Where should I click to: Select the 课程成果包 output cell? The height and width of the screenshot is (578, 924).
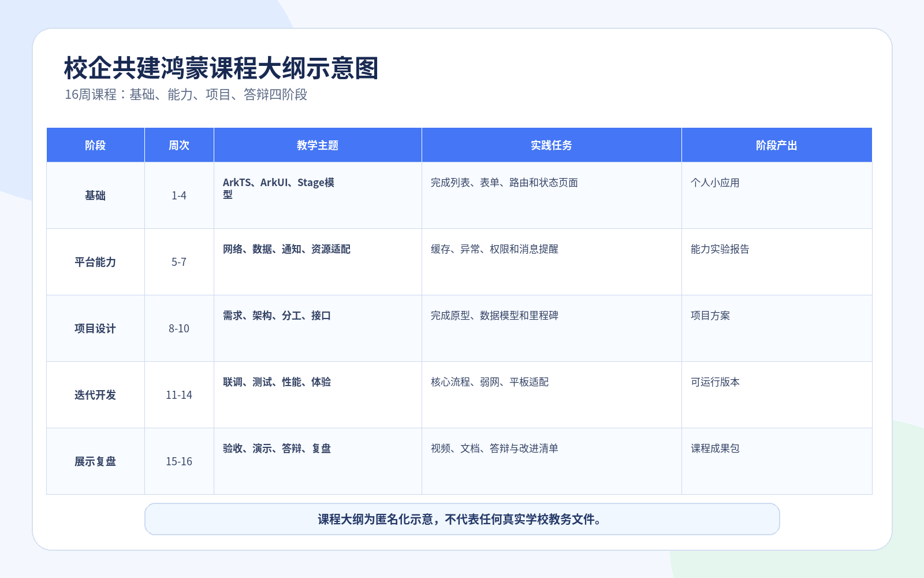click(777, 461)
